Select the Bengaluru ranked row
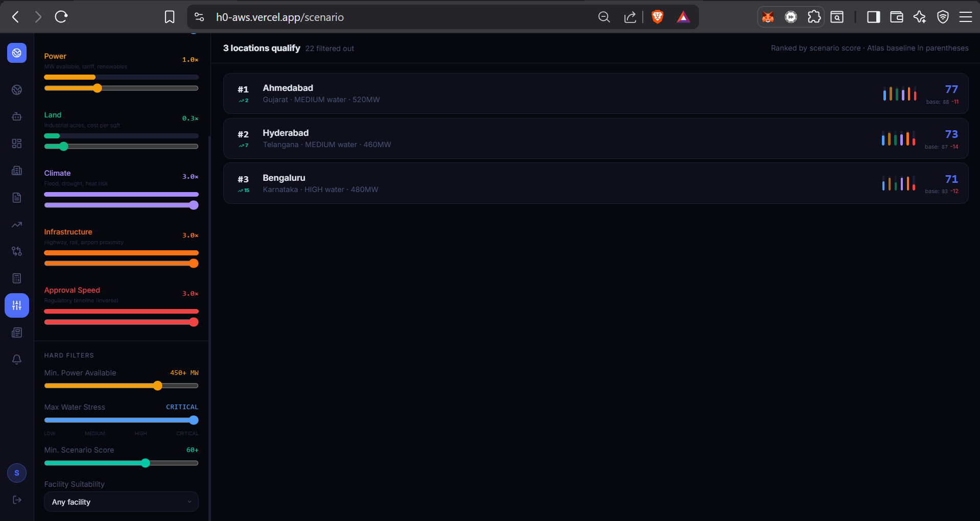Image resolution: width=980 pixels, height=521 pixels. [x=596, y=183]
